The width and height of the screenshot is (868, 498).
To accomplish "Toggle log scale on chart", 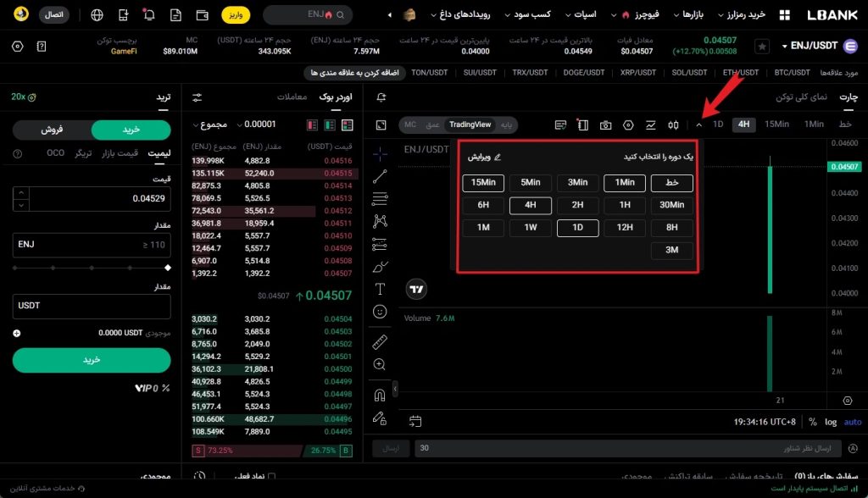I will click(831, 422).
